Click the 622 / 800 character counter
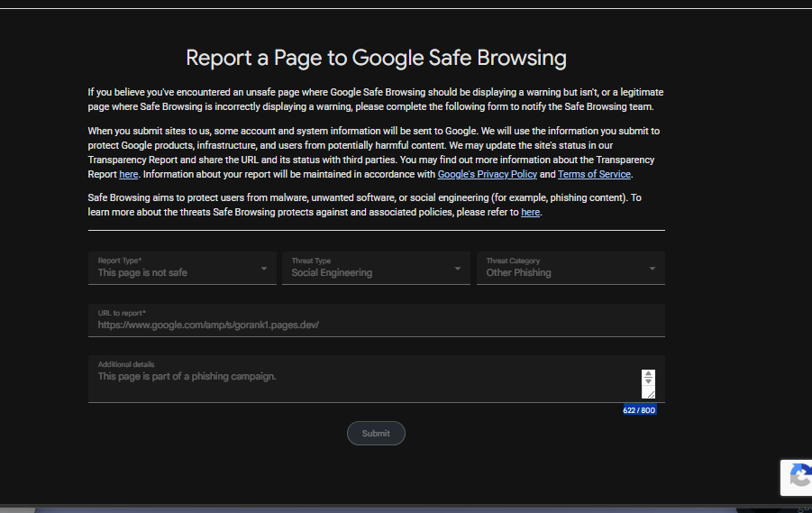This screenshot has width=812, height=513. 639,410
